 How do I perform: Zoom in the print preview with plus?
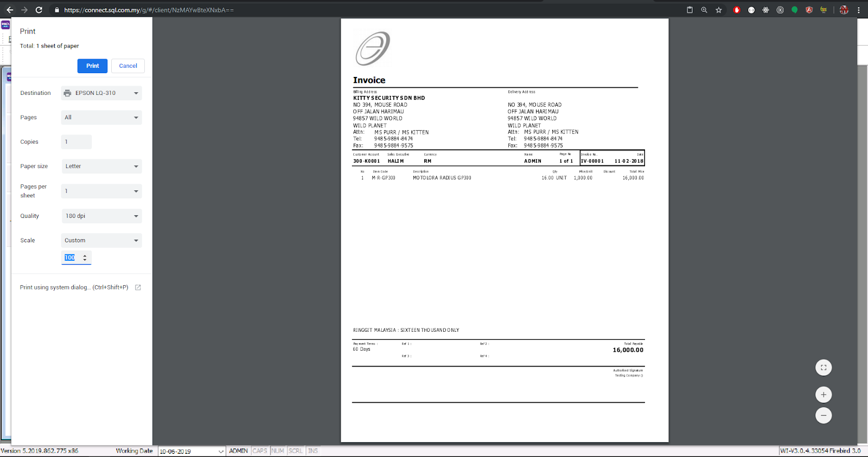pos(824,395)
